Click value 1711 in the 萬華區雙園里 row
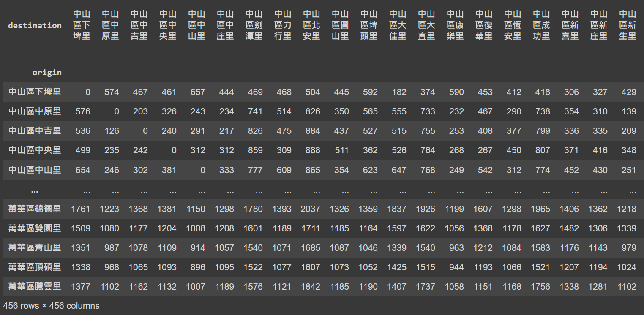644x315 pixels. click(311, 228)
